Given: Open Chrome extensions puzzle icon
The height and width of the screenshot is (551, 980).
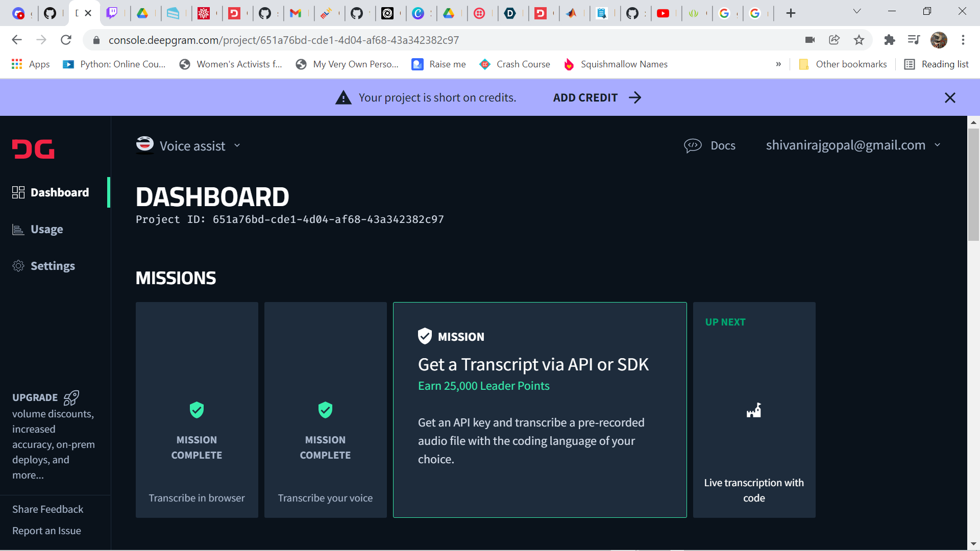Looking at the screenshot, I should pos(889,40).
